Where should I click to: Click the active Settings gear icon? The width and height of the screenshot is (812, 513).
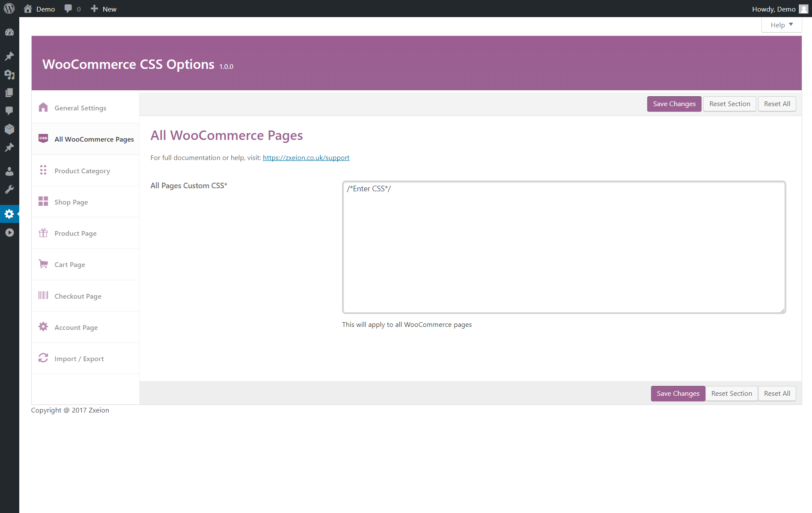click(9, 214)
